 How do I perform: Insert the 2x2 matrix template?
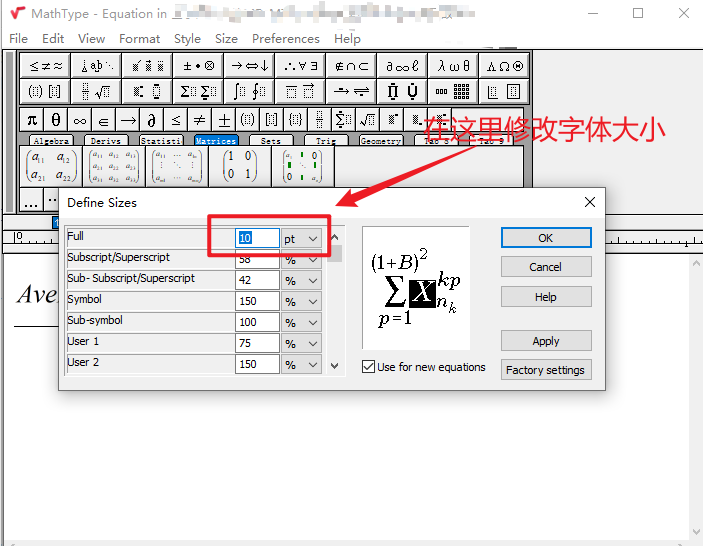point(51,166)
